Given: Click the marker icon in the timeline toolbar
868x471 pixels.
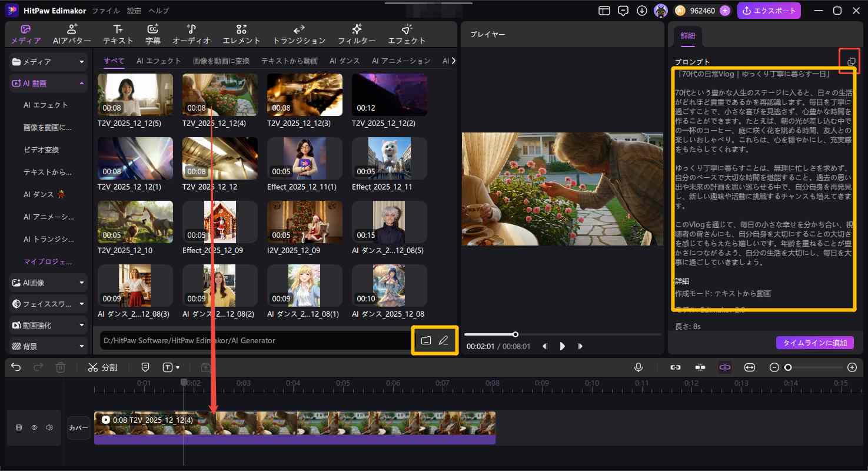Looking at the screenshot, I should (x=145, y=367).
